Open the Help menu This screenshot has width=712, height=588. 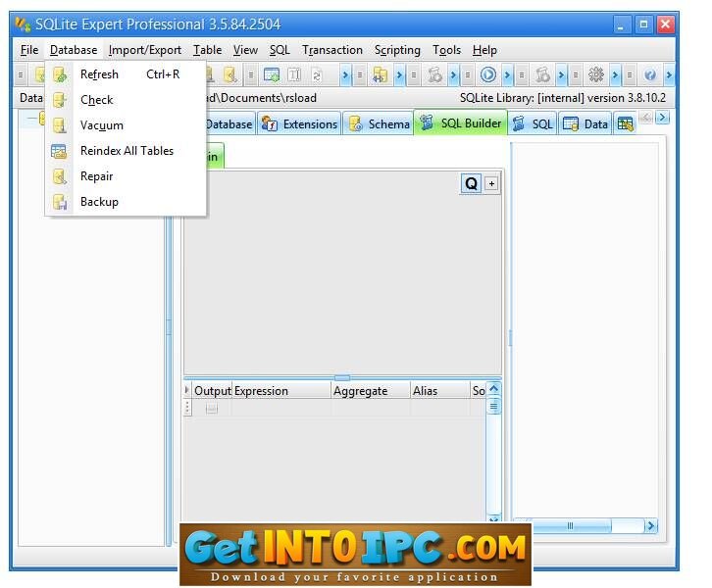click(x=484, y=50)
